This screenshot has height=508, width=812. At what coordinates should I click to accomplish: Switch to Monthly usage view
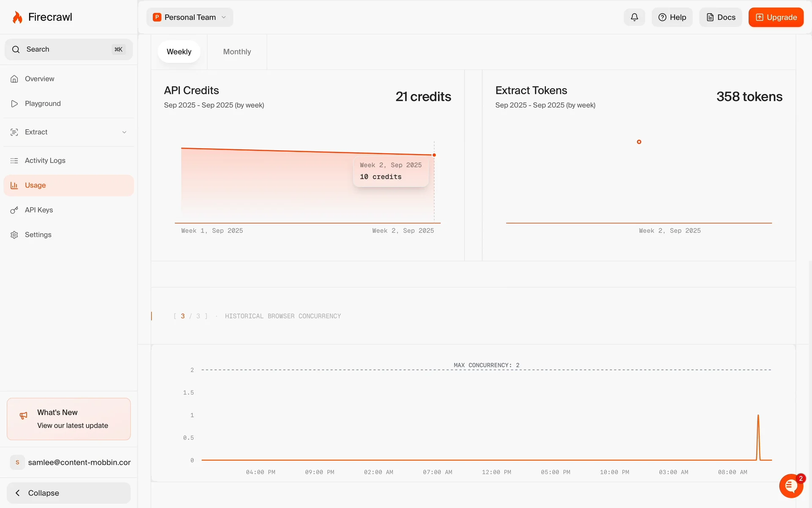(x=237, y=52)
